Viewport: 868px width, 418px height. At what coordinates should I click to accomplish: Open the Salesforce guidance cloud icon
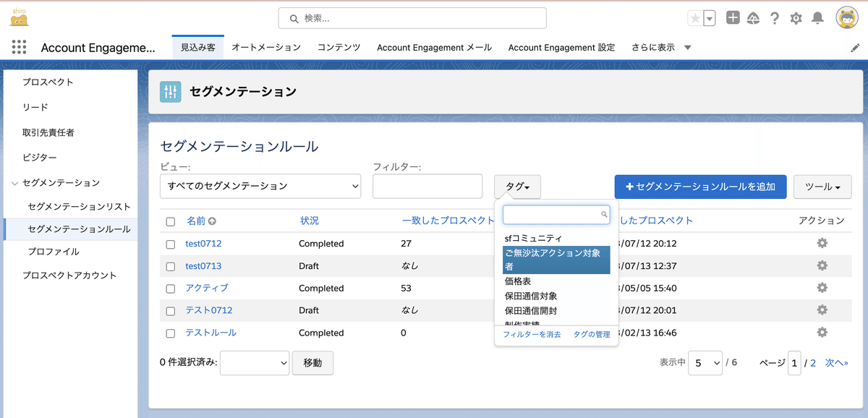point(753,19)
